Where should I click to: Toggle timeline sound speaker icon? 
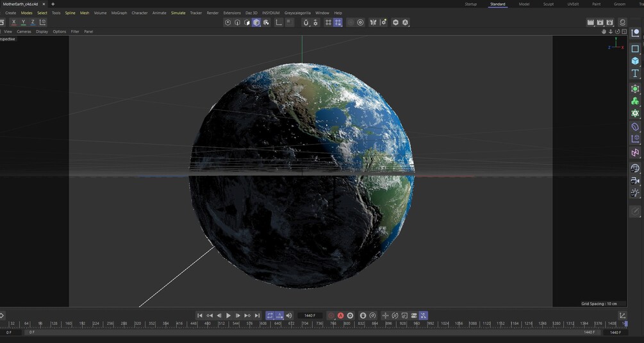[289, 315]
